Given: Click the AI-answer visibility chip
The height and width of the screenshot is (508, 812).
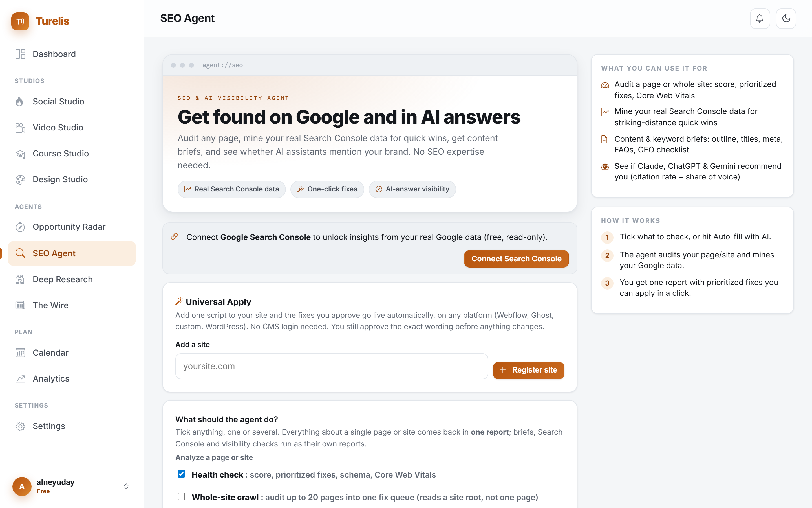Looking at the screenshot, I should (412, 189).
